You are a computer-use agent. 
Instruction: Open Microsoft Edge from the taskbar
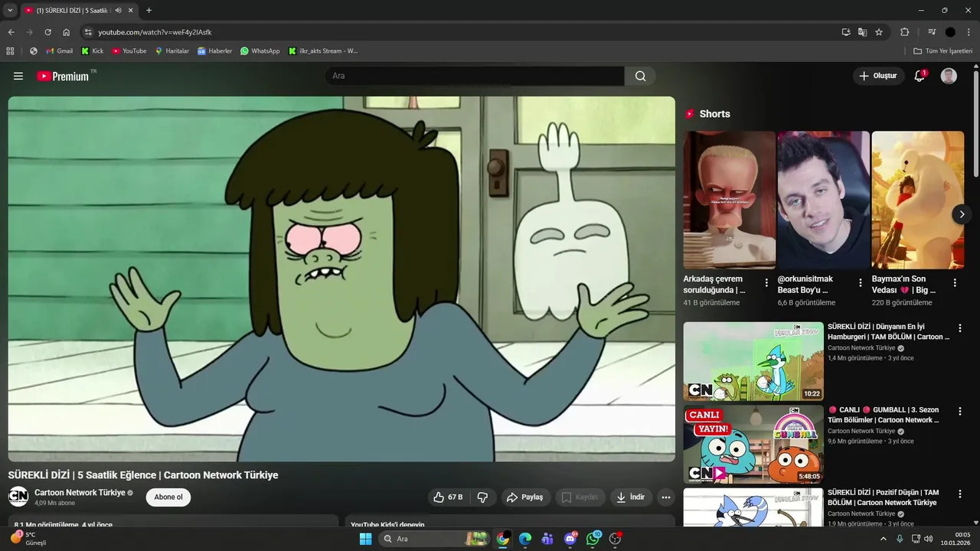click(525, 539)
